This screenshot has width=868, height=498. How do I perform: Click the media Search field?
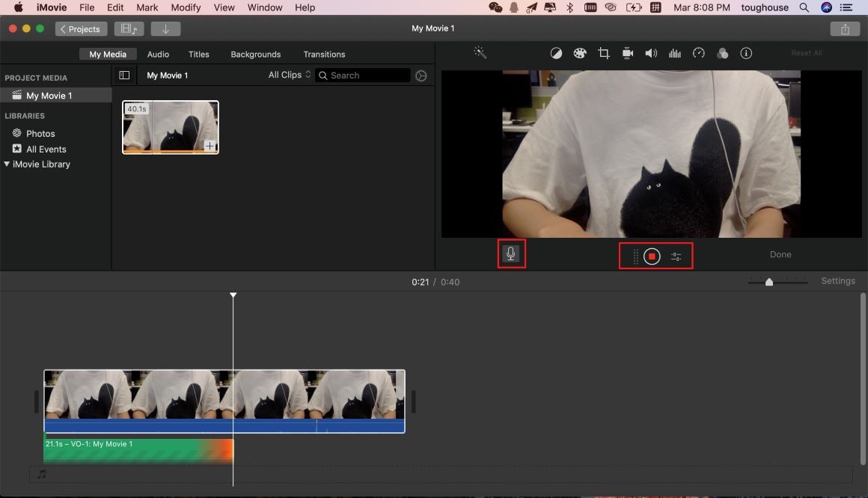[363, 76]
